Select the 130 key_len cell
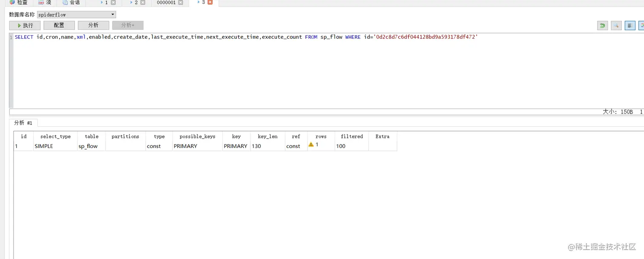Viewport: 644px width, 259px height. [x=267, y=146]
